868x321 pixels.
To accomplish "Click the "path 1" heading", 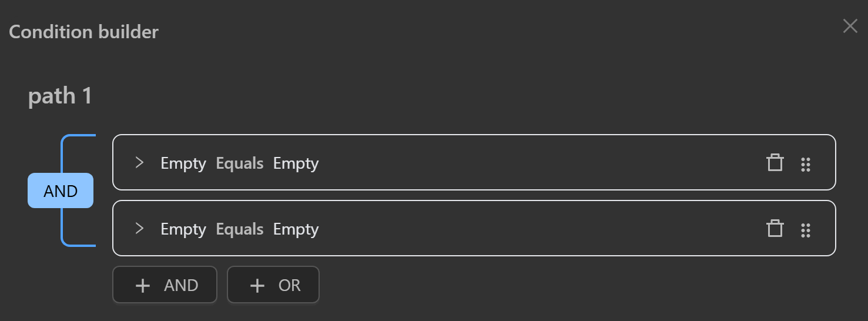I will tap(60, 96).
